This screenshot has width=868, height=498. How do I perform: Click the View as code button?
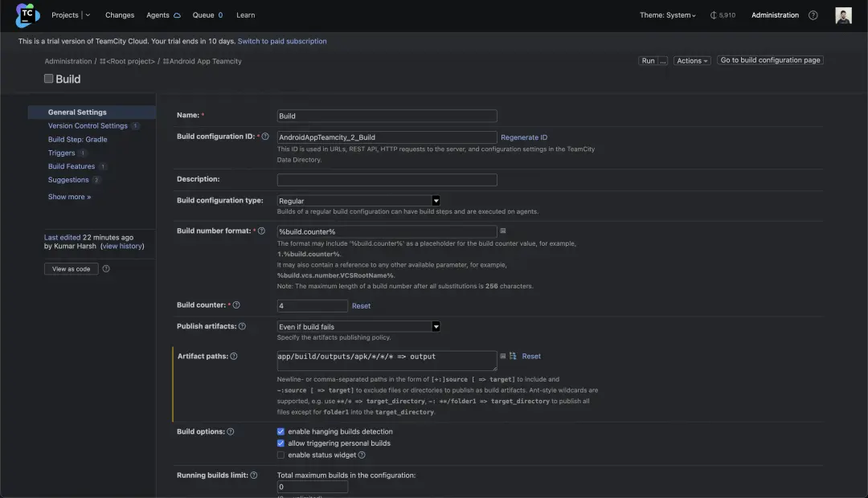click(x=72, y=269)
